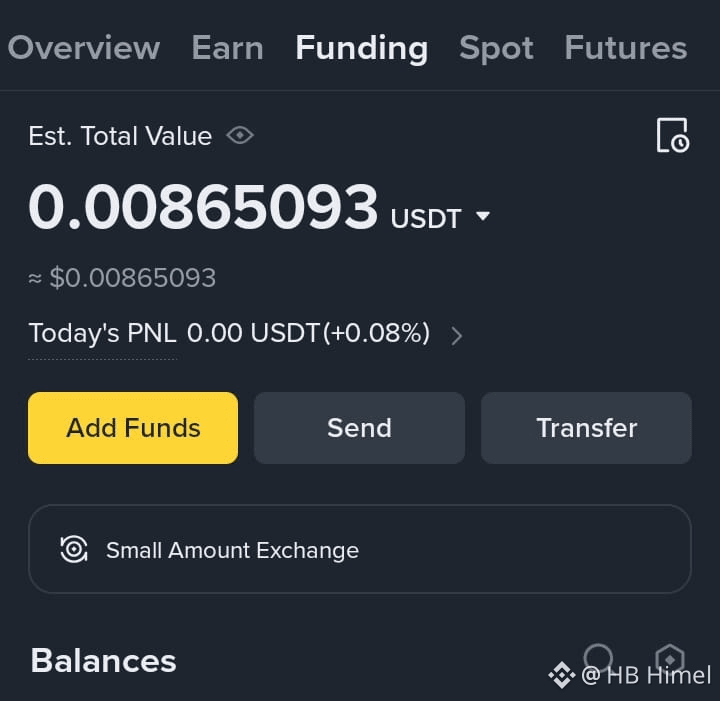The height and width of the screenshot is (701, 720).
Task: Hide balance with the eye icon
Action: pos(240,135)
